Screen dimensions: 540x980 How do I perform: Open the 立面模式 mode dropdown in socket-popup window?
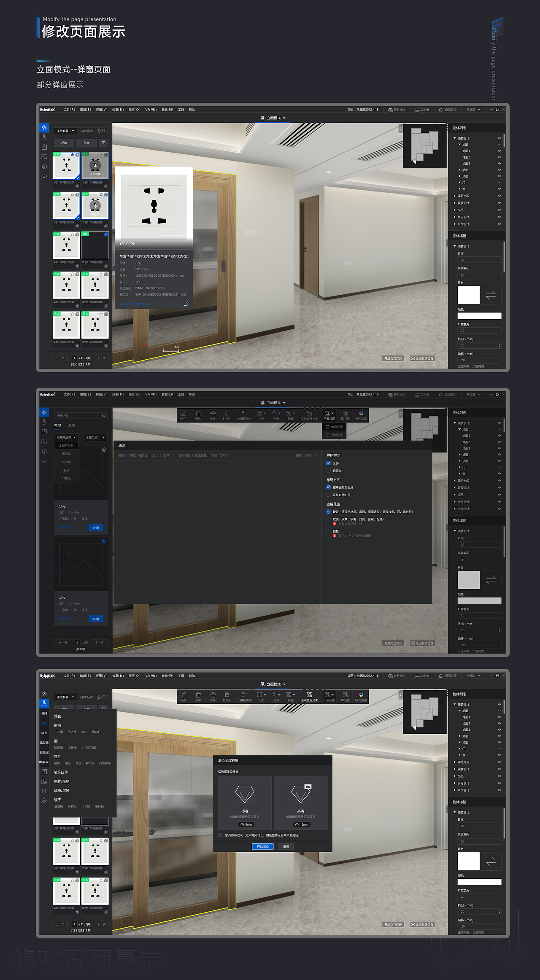[x=273, y=118]
